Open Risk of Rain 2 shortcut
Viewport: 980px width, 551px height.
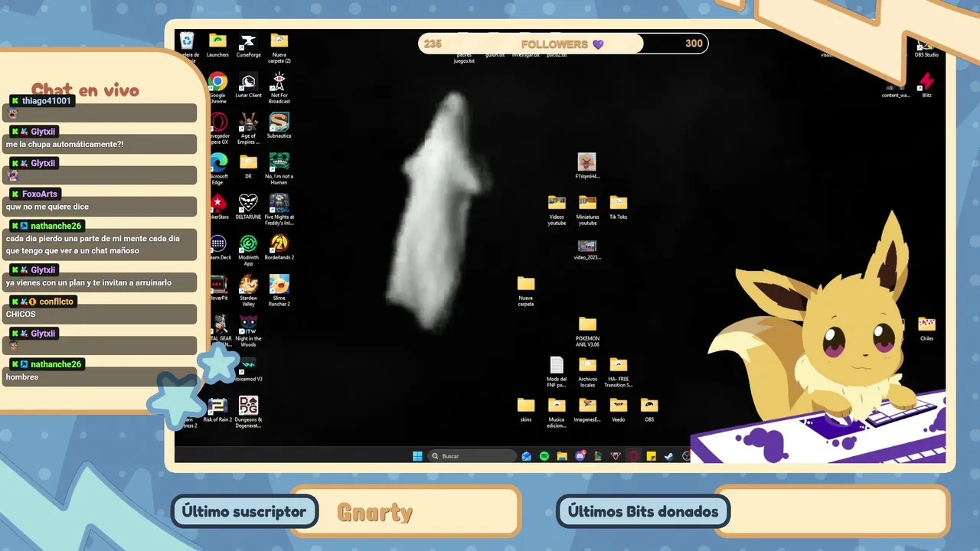pyautogui.click(x=217, y=410)
